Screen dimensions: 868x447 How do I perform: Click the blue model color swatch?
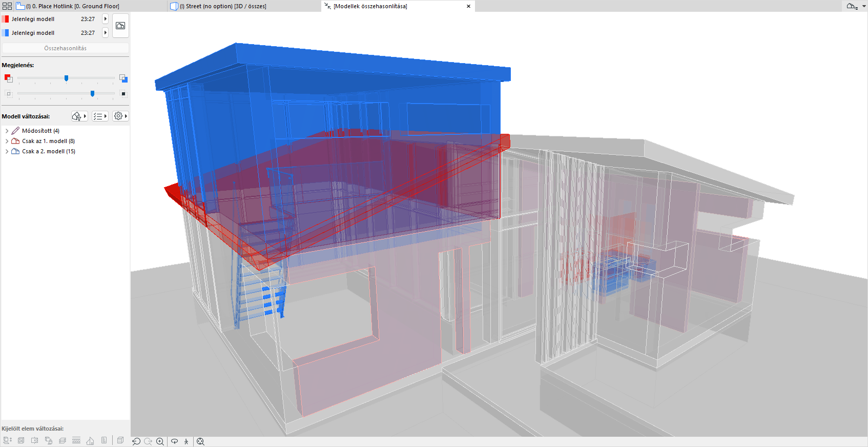pyautogui.click(x=5, y=33)
